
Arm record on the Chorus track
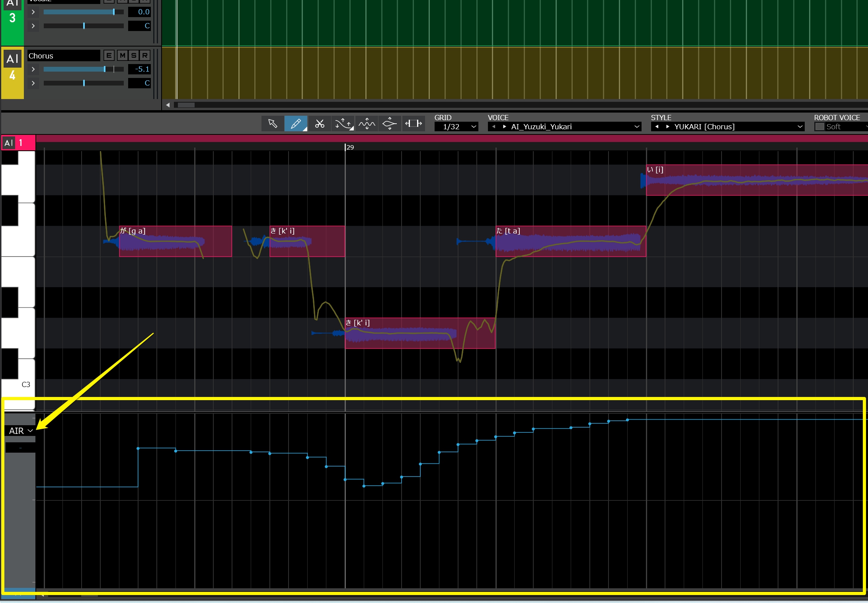[145, 56]
